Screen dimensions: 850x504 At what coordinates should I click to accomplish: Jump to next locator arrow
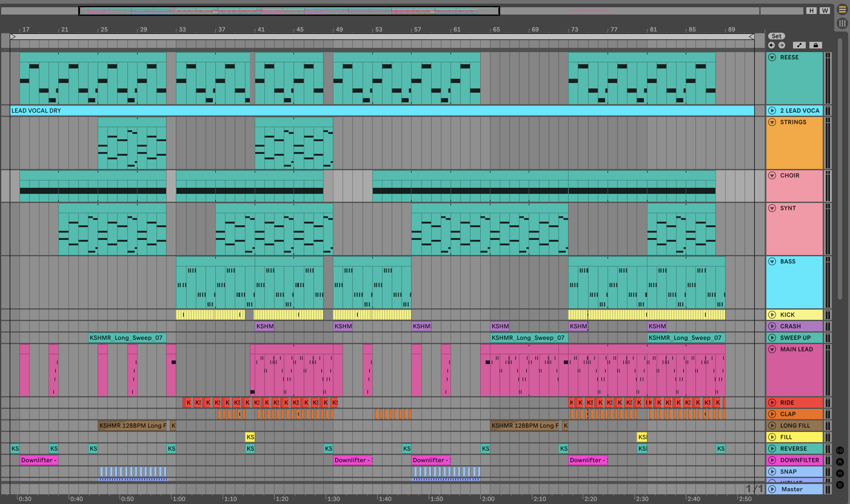pyautogui.click(x=782, y=45)
